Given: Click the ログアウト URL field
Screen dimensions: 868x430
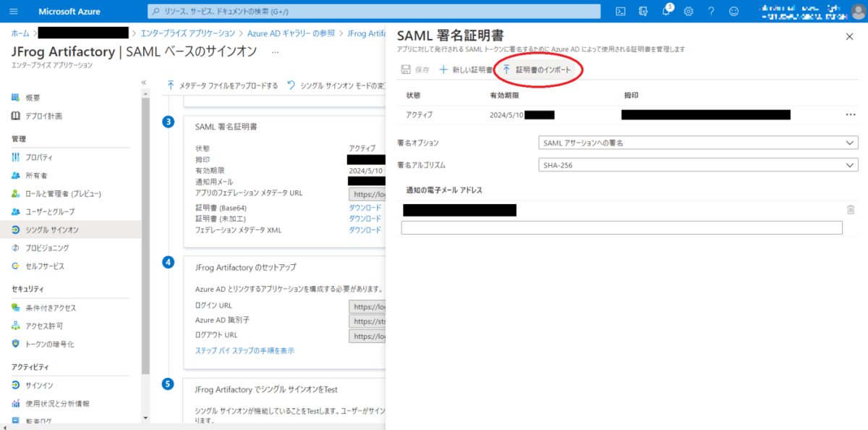Looking at the screenshot, I should (367, 336).
